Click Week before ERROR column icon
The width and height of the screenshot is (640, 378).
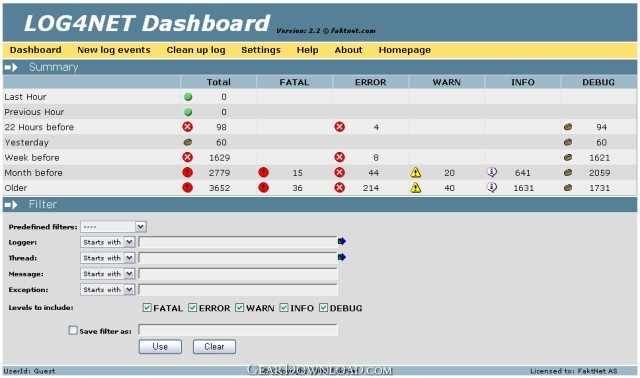[340, 157]
